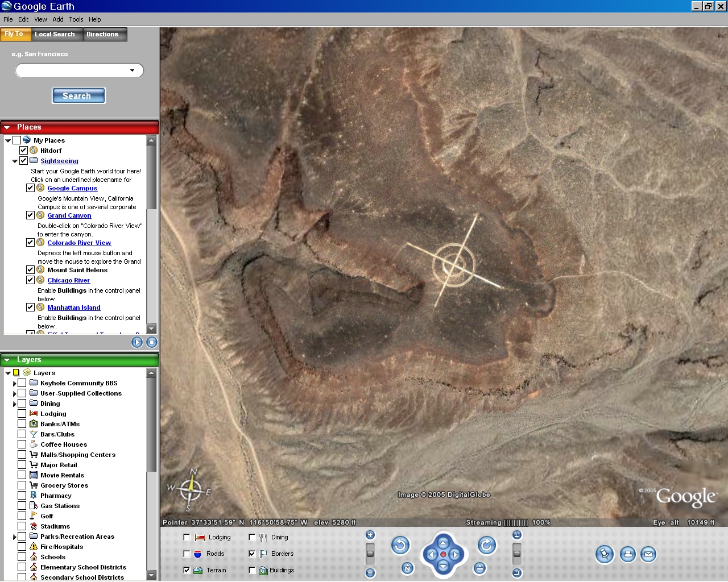Add a placemark with the pushpin icon
Viewport: 728px width, 582px height.
[x=605, y=554]
